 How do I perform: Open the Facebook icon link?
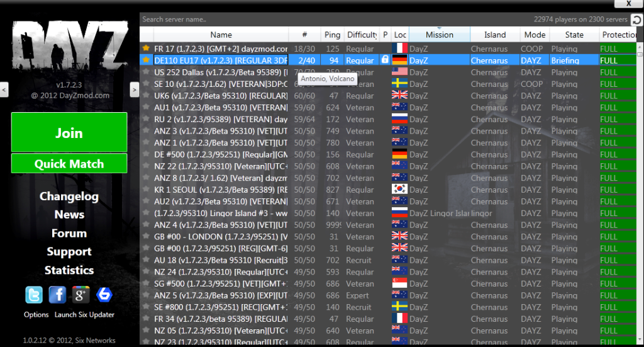[x=57, y=295]
